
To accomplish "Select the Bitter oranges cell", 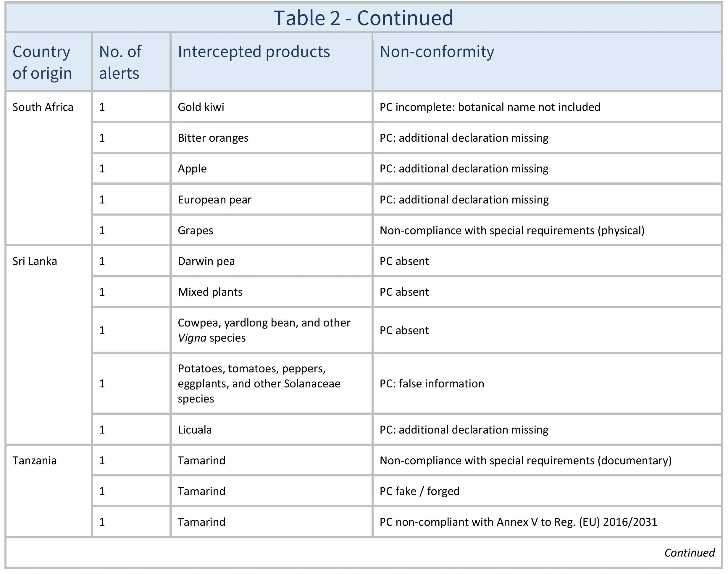I will 213,138.
